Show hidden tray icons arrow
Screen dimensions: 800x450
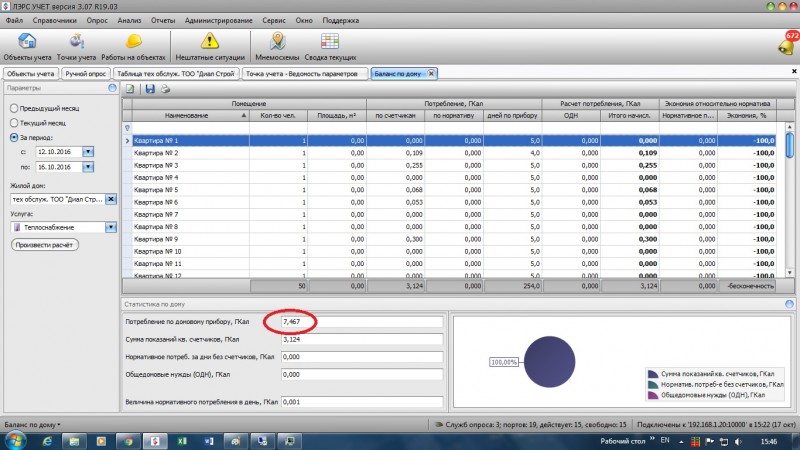point(681,441)
